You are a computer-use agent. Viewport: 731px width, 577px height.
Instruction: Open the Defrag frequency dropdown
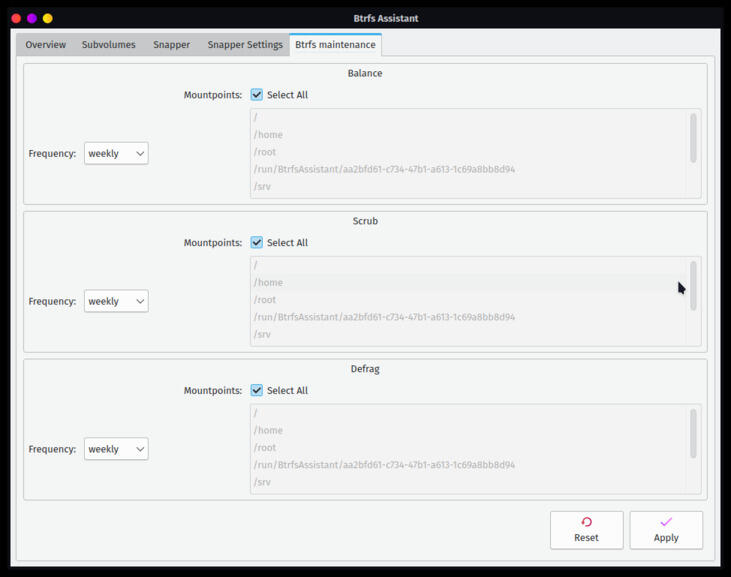(116, 449)
